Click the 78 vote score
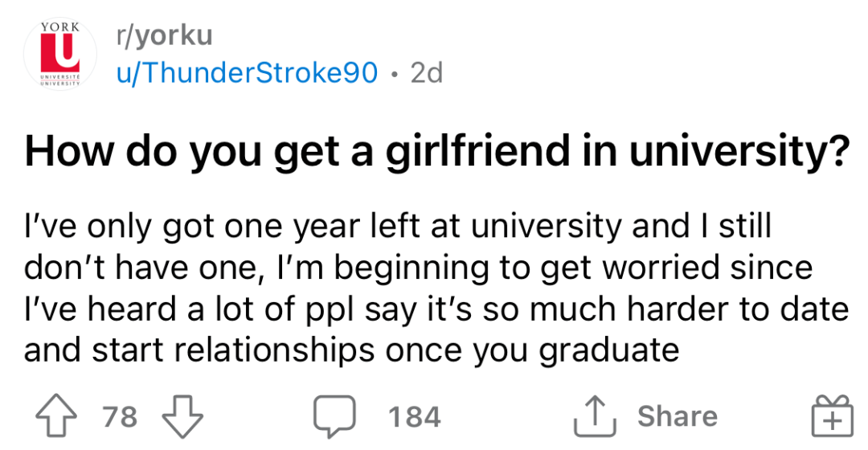This screenshot has width=868, height=450. pos(120,416)
